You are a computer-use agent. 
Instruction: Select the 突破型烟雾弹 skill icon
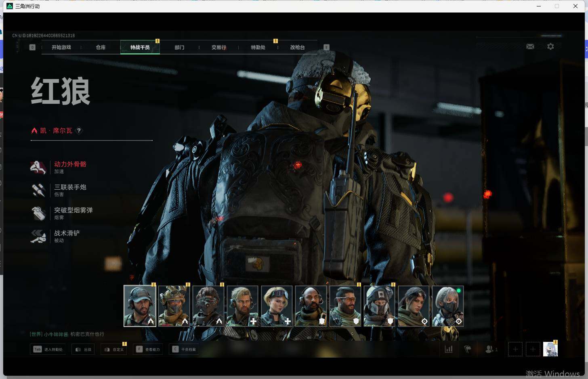point(38,213)
